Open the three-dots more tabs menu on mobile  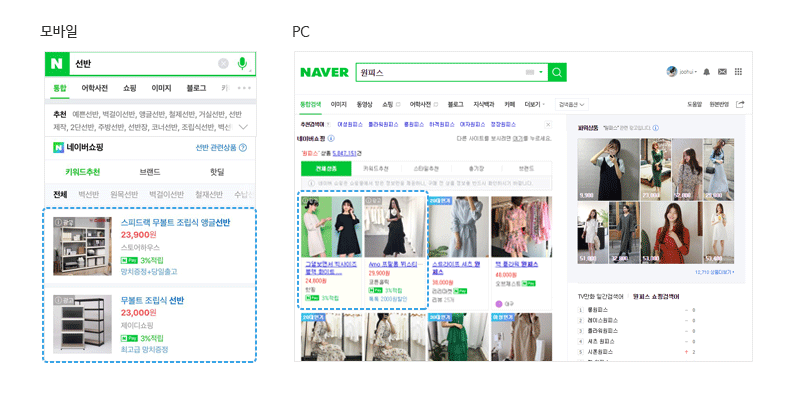244,88
